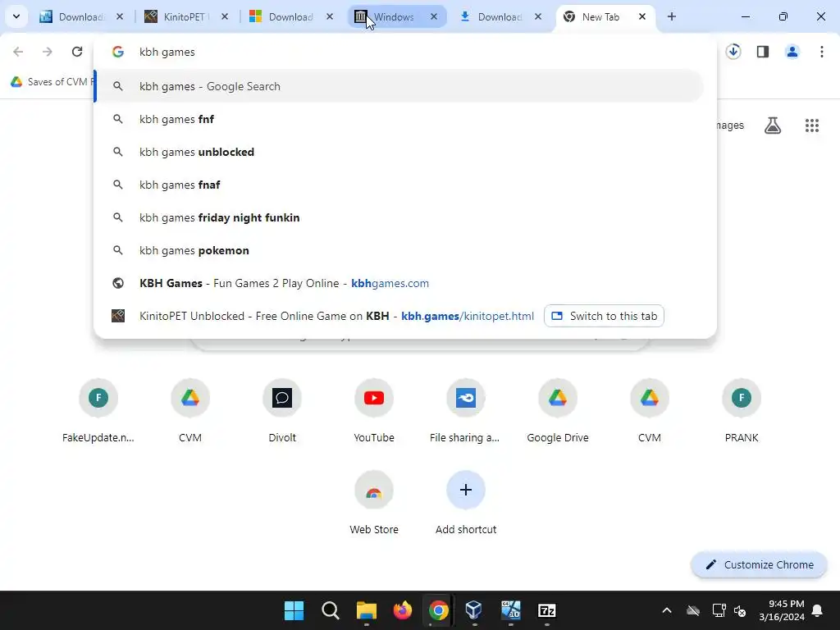
Task: Click the Customize Chrome button
Action: tap(759, 564)
